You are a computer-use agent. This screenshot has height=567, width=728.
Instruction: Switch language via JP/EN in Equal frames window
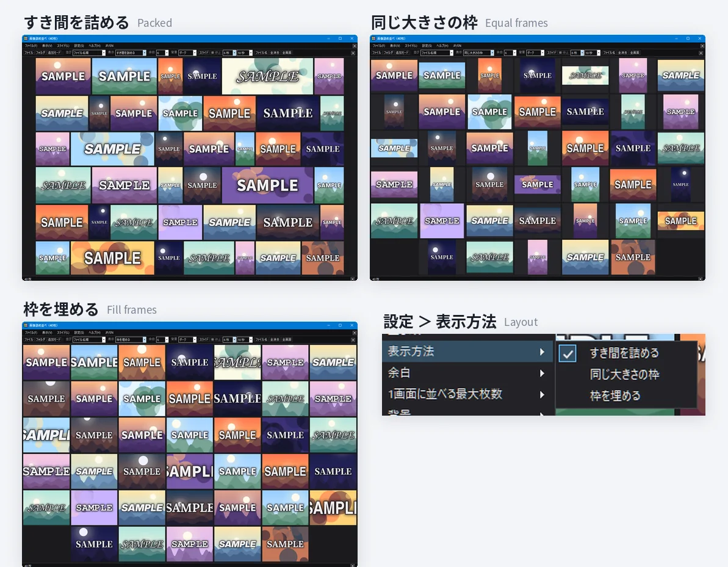(457, 46)
